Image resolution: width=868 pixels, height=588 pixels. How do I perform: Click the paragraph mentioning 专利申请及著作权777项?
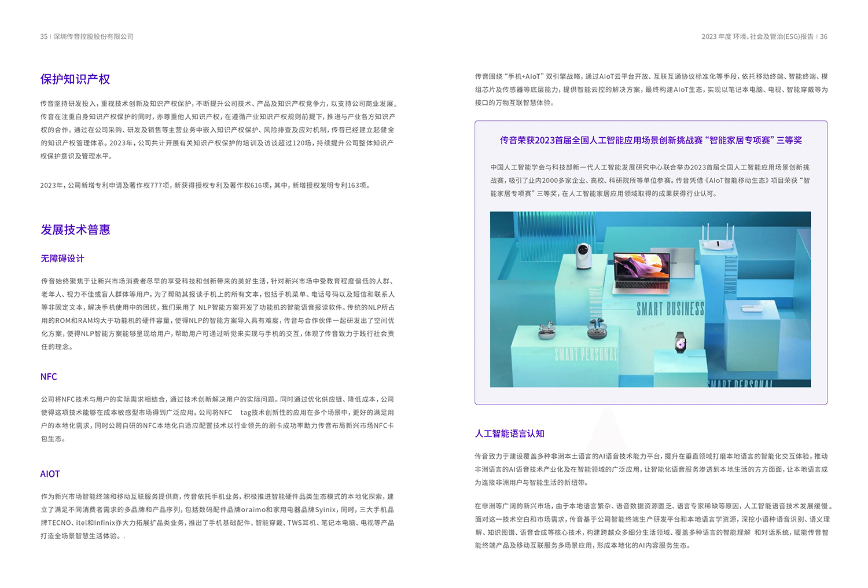pyautogui.click(x=205, y=185)
